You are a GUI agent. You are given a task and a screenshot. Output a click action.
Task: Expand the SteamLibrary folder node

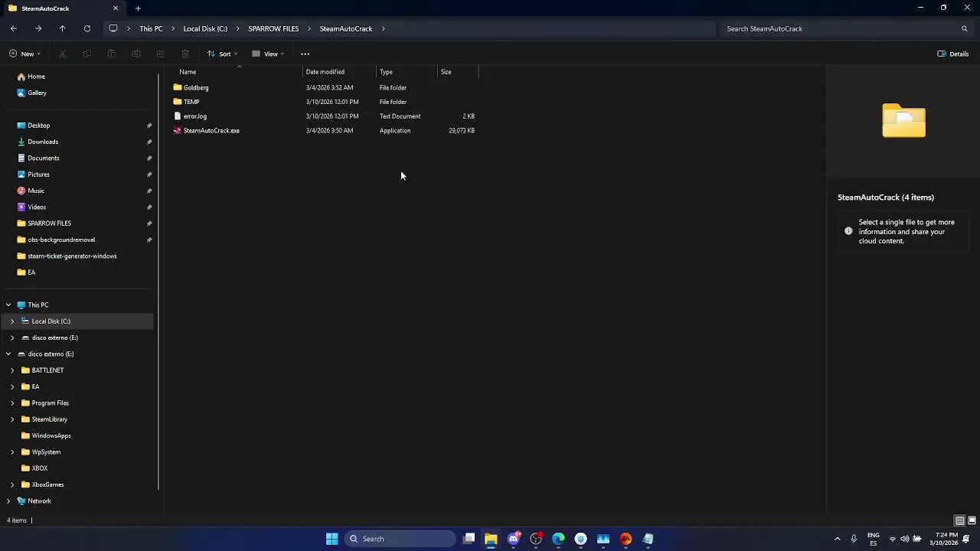[12, 419]
